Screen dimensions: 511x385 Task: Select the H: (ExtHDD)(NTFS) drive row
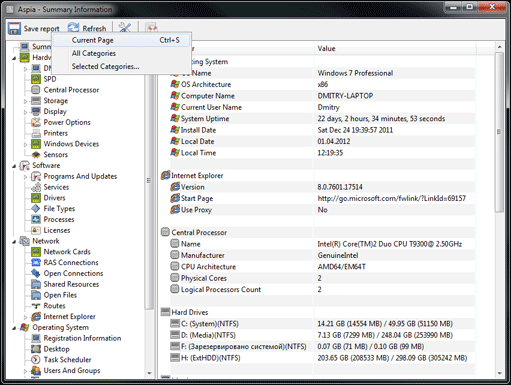tap(322, 358)
